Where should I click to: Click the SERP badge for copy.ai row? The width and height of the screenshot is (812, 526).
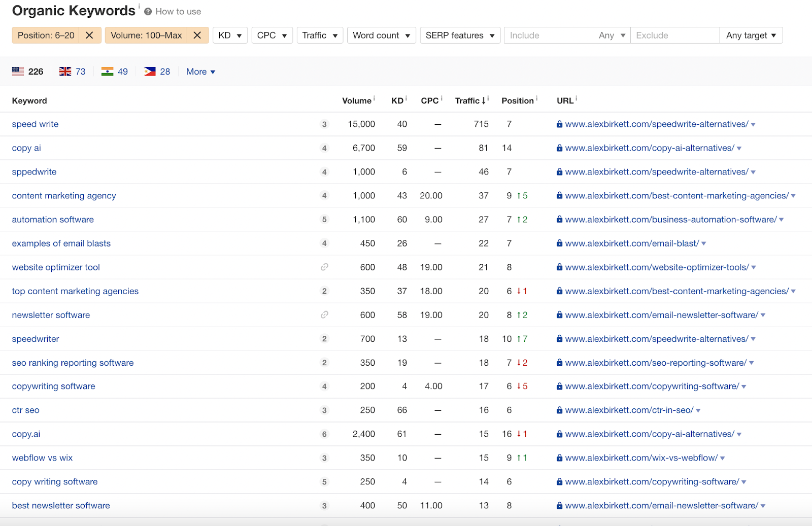pos(324,434)
